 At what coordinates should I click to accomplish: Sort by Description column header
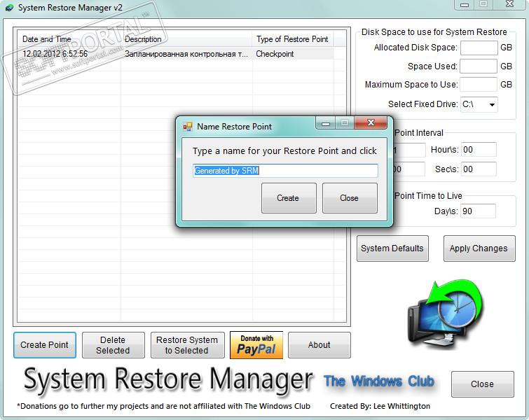click(186, 39)
